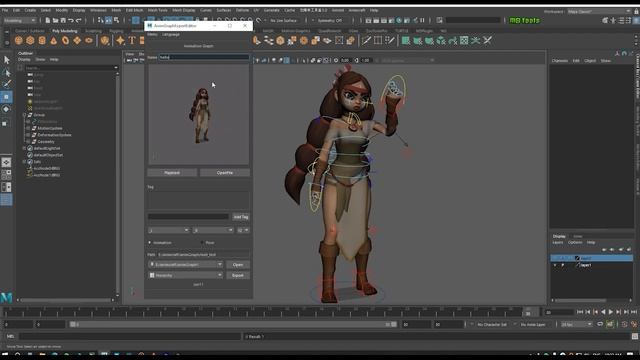This screenshot has height=360, width=640.
Task: Open the second tag dropdown
Action: pos(213,230)
